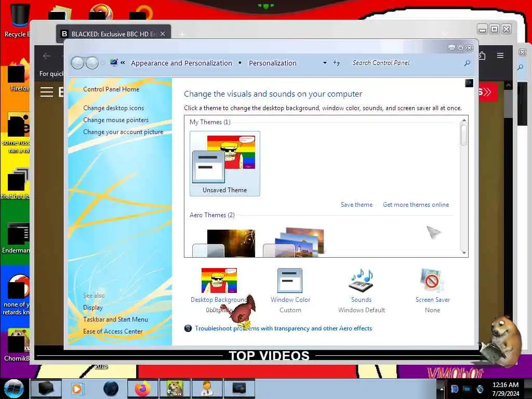Select the Personalization breadcrumb

pyautogui.click(x=272, y=63)
